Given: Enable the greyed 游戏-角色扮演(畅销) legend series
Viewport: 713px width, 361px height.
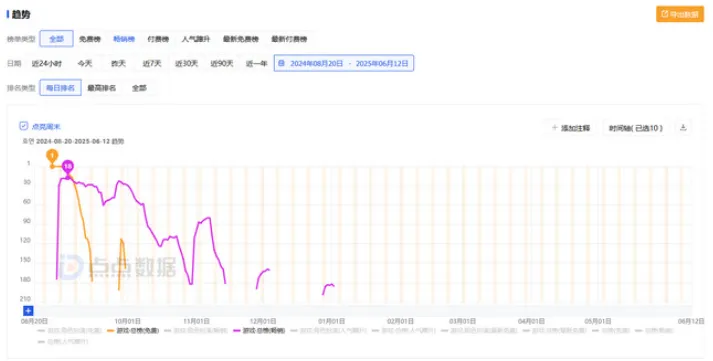Looking at the screenshot, I should click(x=196, y=331).
